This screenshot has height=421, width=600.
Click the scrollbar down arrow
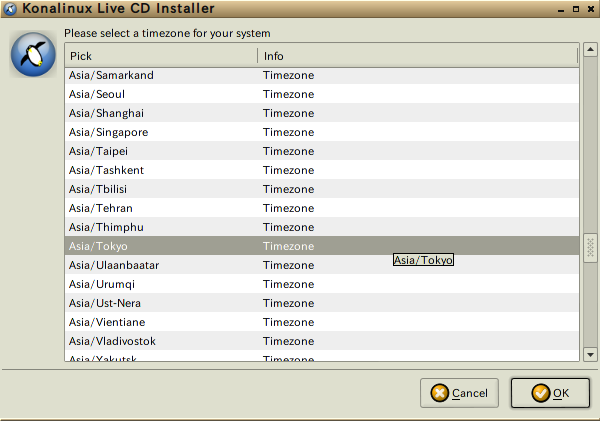[590, 354]
